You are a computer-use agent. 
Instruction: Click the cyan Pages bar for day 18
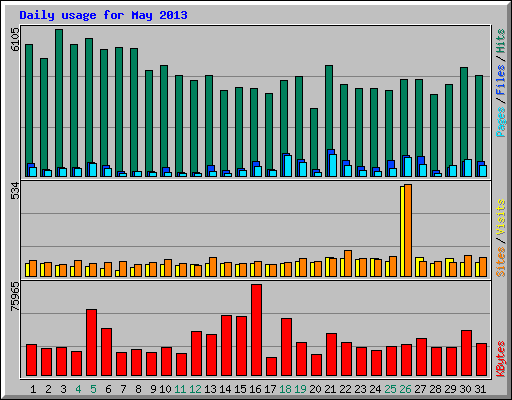coord(288,166)
